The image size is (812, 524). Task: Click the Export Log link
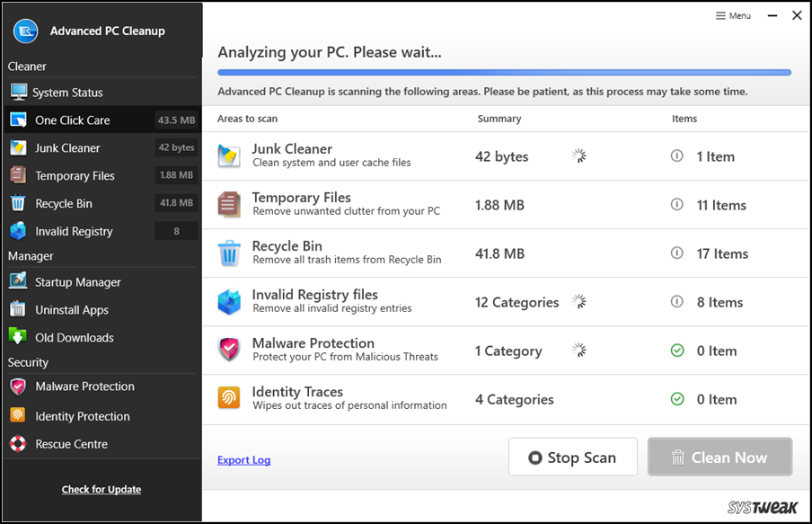[243, 460]
